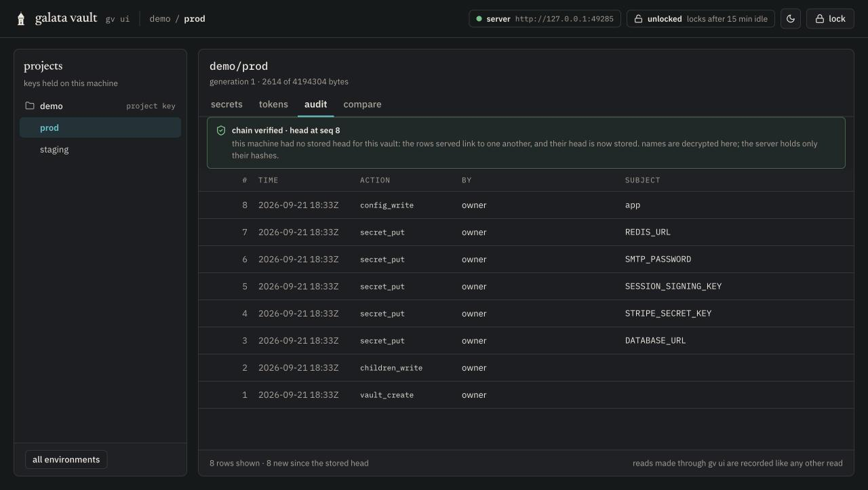The height and width of the screenshot is (490, 868).
Task: Click the demo breadcrumb in header
Action: tap(160, 19)
